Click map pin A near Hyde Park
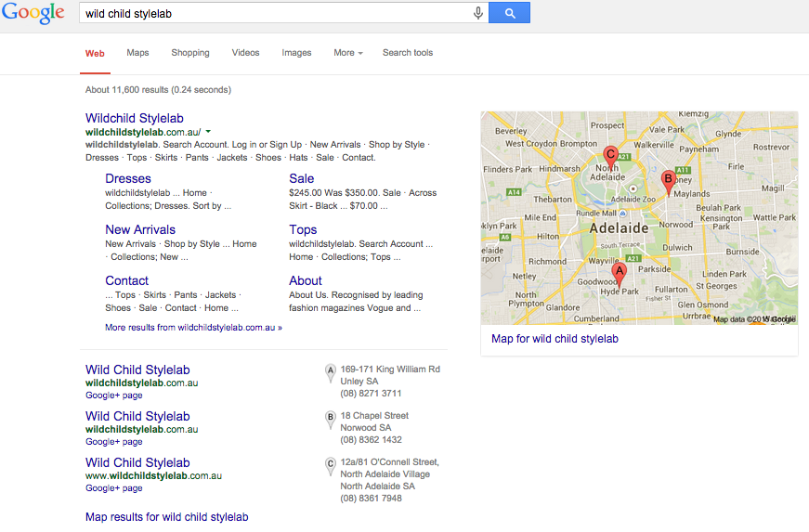Viewport: 809px width, 532px height. [x=620, y=274]
